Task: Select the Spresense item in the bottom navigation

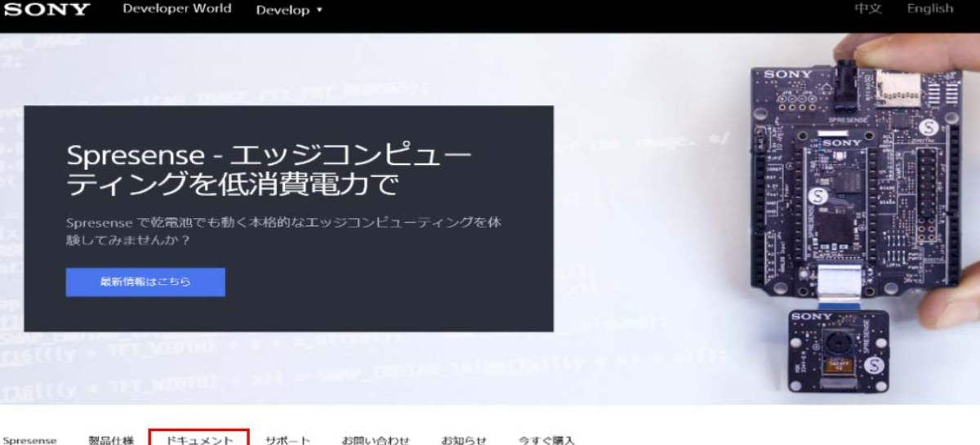Action: click(30, 440)
